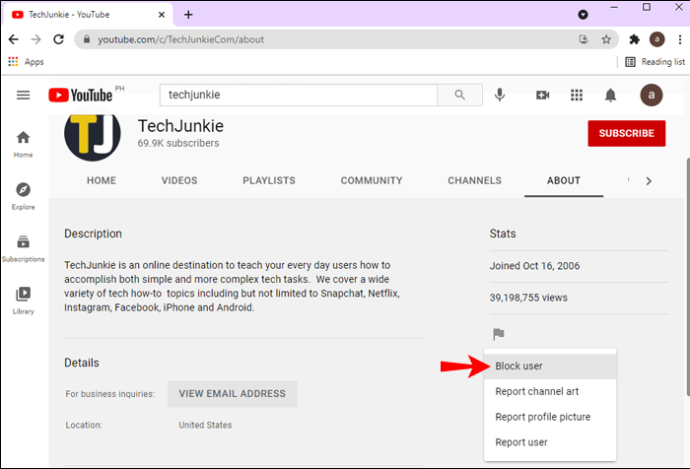This screenshot has width=690, height=469.
Task: Click the Stats heading
Action: 503,234
